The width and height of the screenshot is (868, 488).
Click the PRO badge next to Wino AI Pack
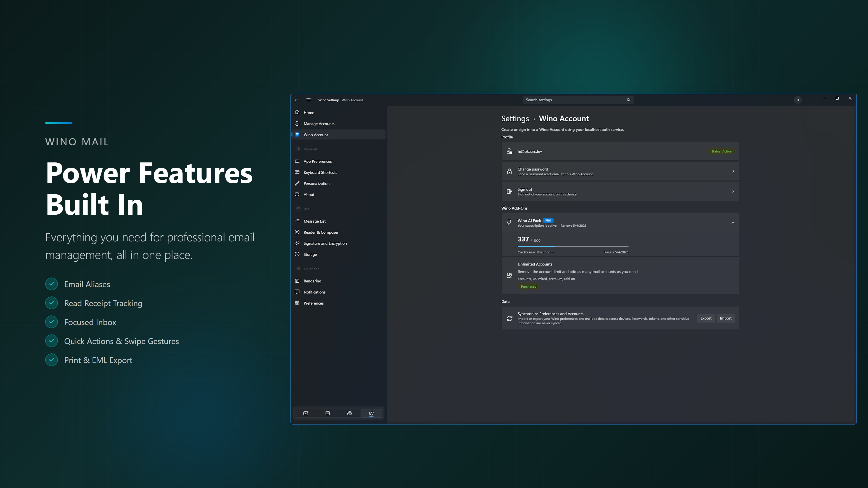[x=548, y=221]
